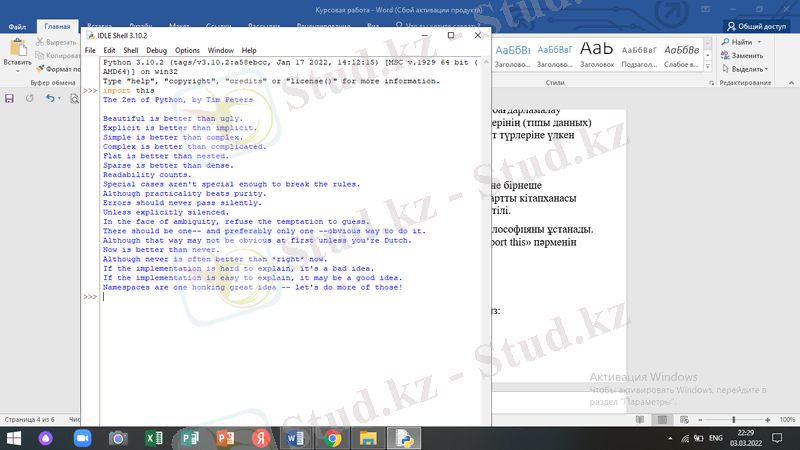Click the Redo icon in Word

[x=30, y=98]
